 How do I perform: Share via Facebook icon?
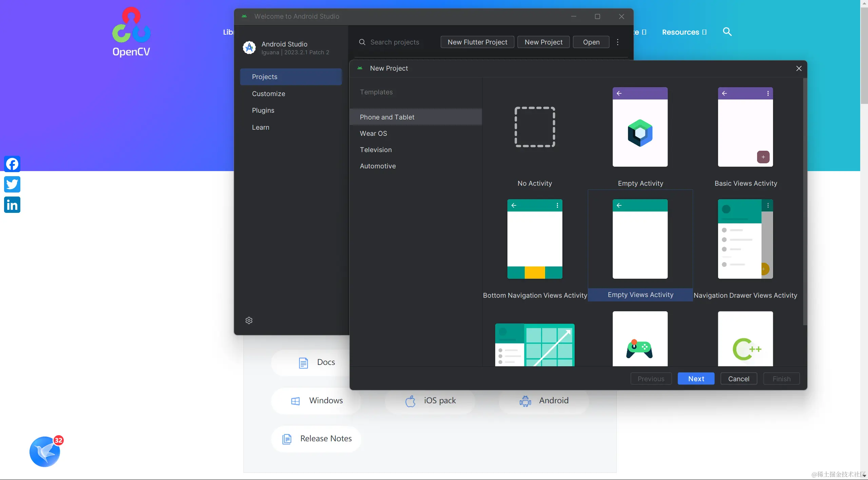[12, 164]
